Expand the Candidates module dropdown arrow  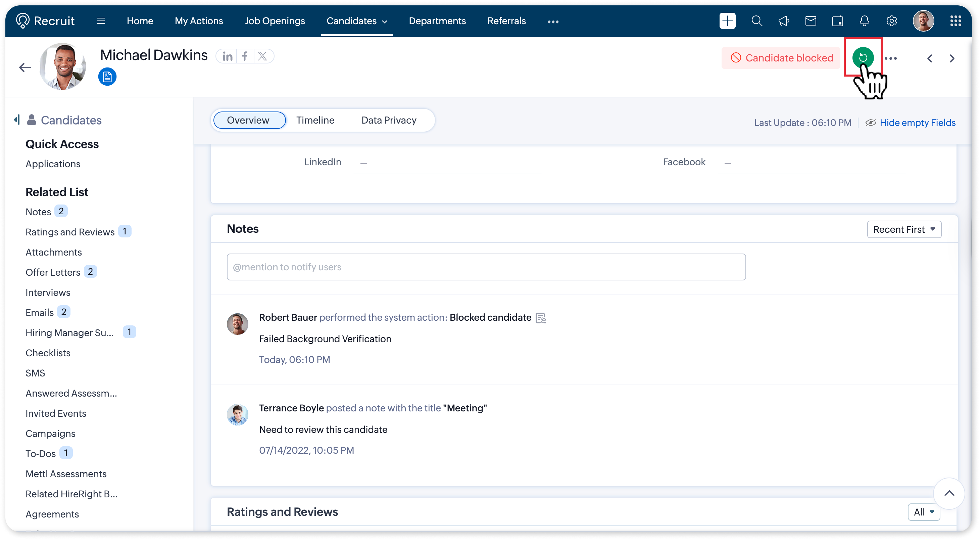[385, 22]
